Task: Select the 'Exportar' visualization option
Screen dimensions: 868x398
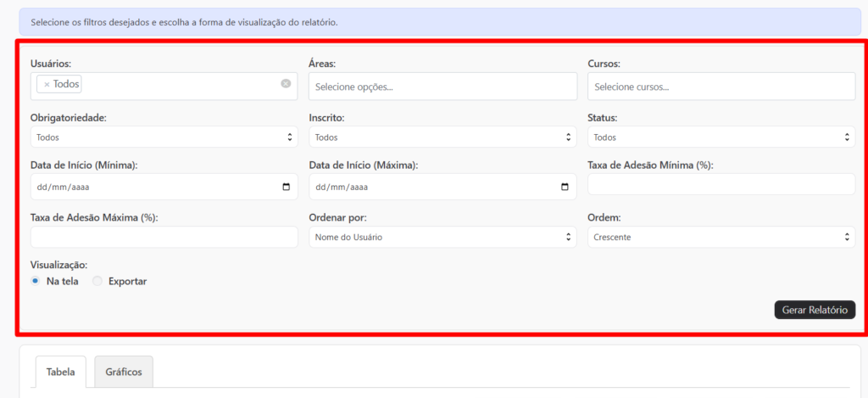Action: pyautogui.click(x=97, y=281)
